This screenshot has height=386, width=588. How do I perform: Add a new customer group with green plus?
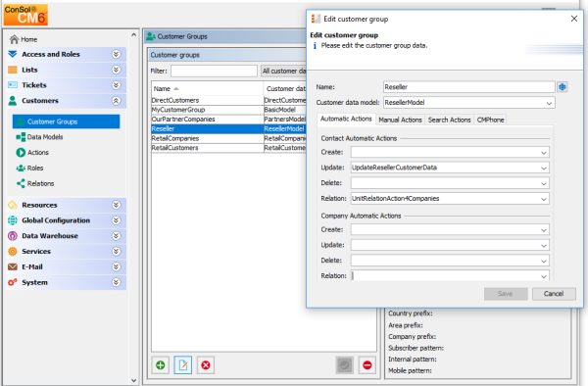click(160, 365)
